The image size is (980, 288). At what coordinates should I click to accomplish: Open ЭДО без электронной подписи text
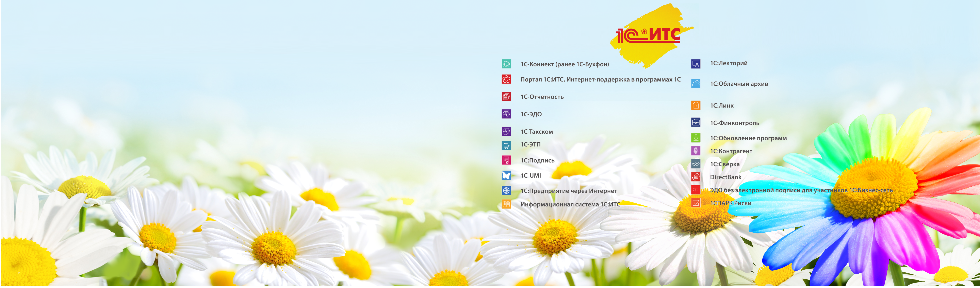801,190
